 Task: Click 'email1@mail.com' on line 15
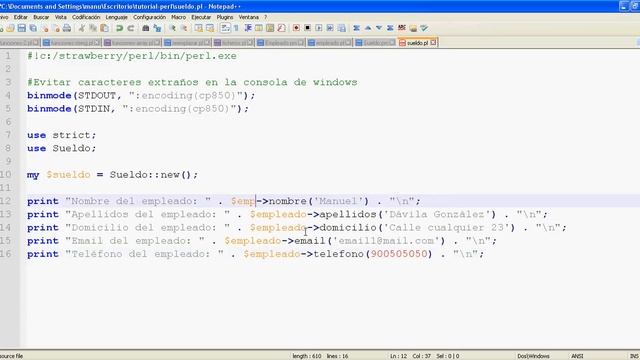click(x=386, y=241)
